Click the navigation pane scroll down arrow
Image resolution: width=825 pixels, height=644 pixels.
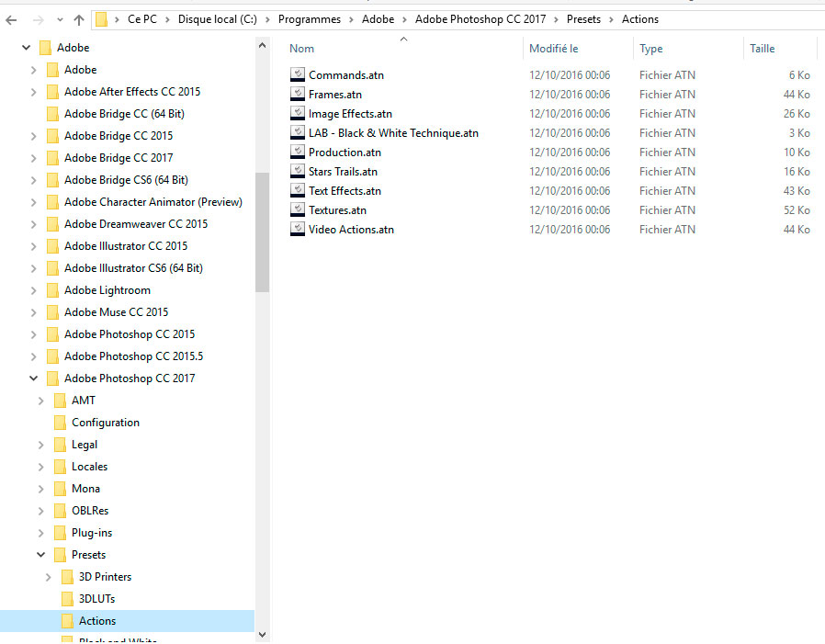point(262,634)
